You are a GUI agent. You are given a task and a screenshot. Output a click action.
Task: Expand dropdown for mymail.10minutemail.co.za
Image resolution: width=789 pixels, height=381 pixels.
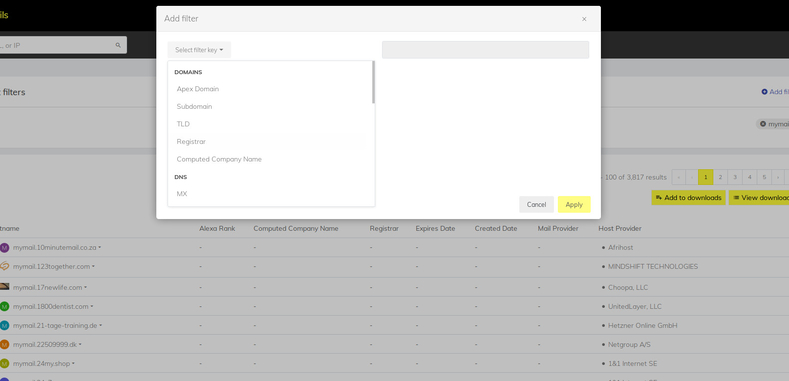click(100, 248)
